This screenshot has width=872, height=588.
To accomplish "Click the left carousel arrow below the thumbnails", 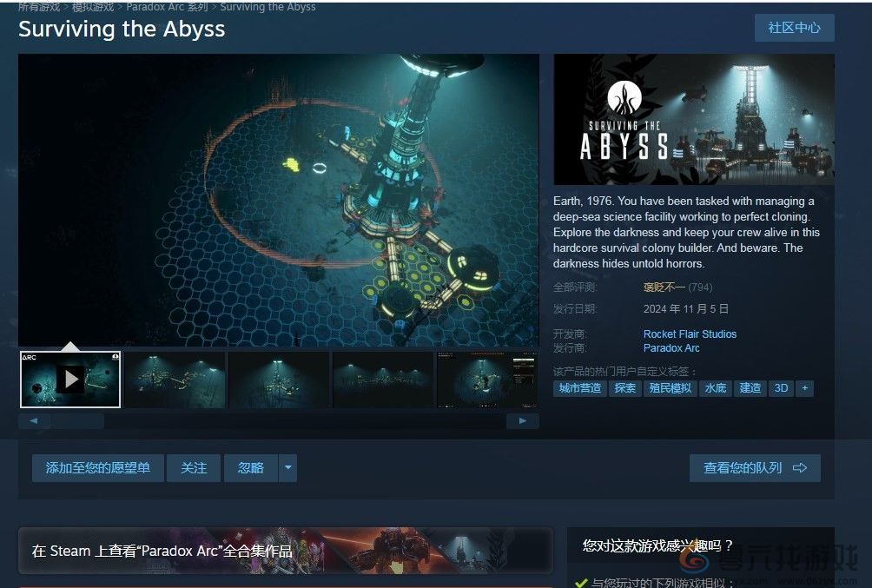I will (33, 420).
